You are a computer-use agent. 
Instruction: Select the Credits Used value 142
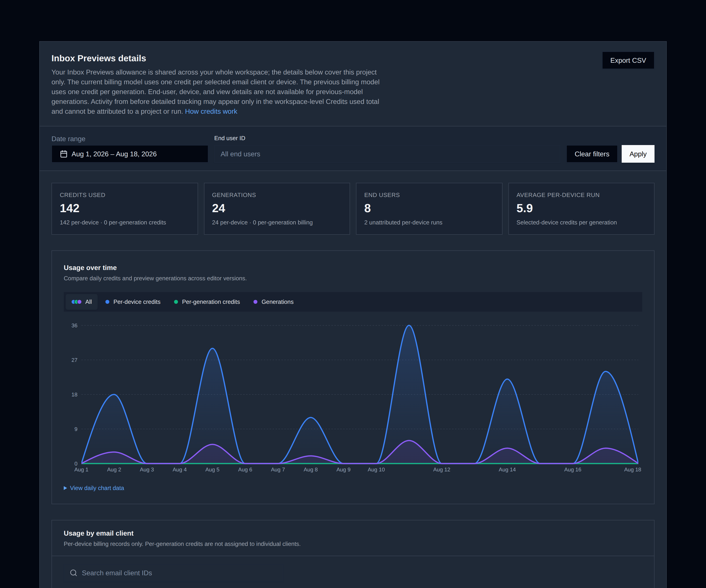[x=70, y=208]
